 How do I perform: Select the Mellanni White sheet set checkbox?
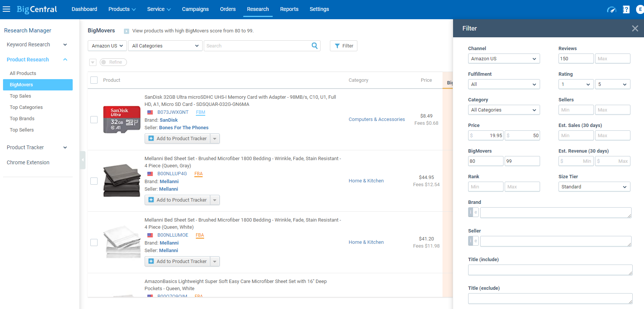(x=94, y=242)
